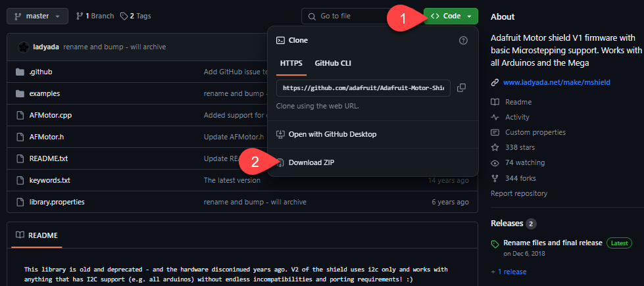
Task: Click the Clone terminal icon
Action: tap(280, 40)
